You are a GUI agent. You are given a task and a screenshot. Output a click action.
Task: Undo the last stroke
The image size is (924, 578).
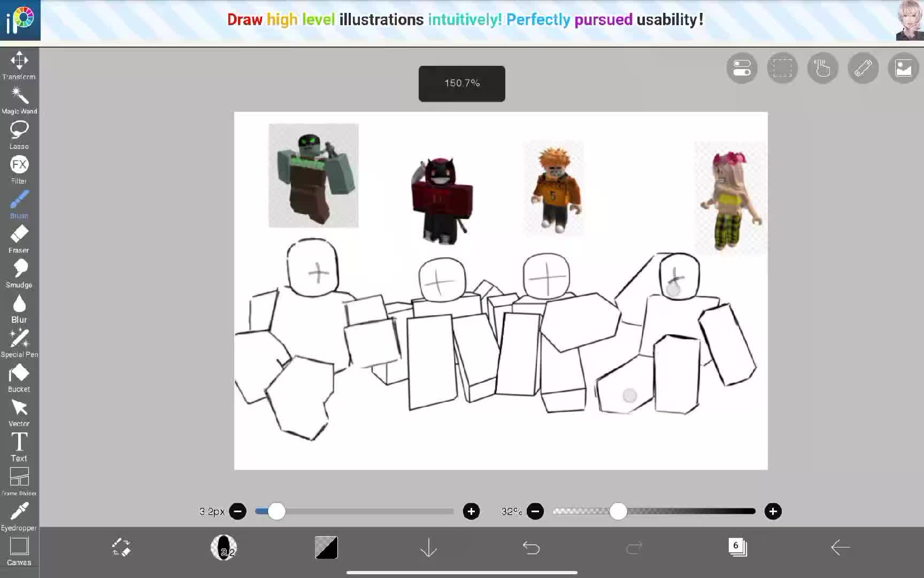pyautogui.click(x=532, y=547)
